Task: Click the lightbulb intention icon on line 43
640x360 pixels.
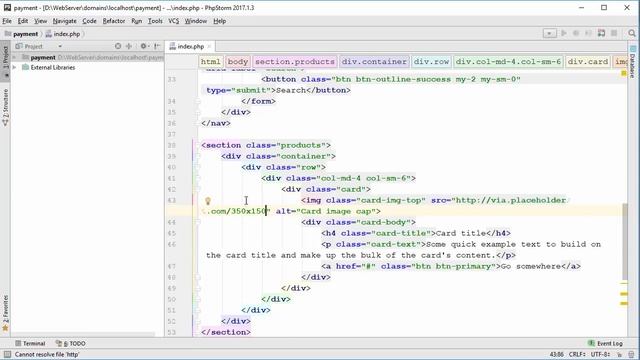Action: pos(208,201)
